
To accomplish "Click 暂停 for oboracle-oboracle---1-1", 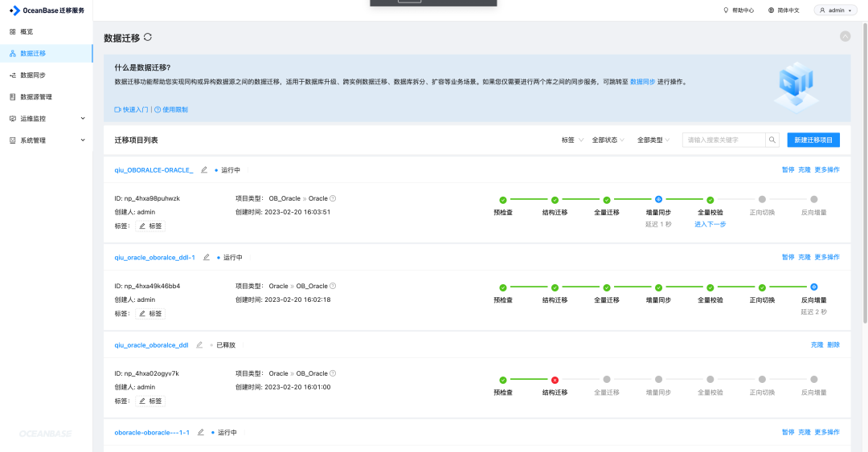I will point(788,432).
